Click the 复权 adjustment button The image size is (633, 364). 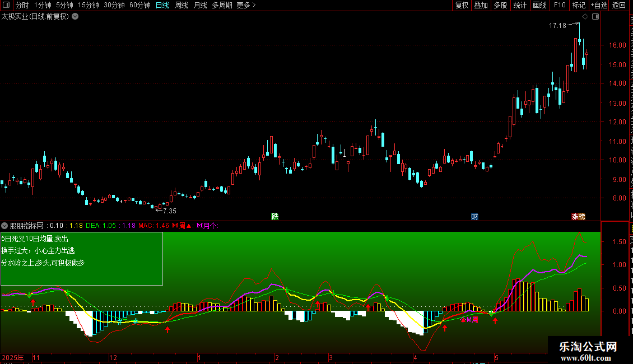(462, 5)
